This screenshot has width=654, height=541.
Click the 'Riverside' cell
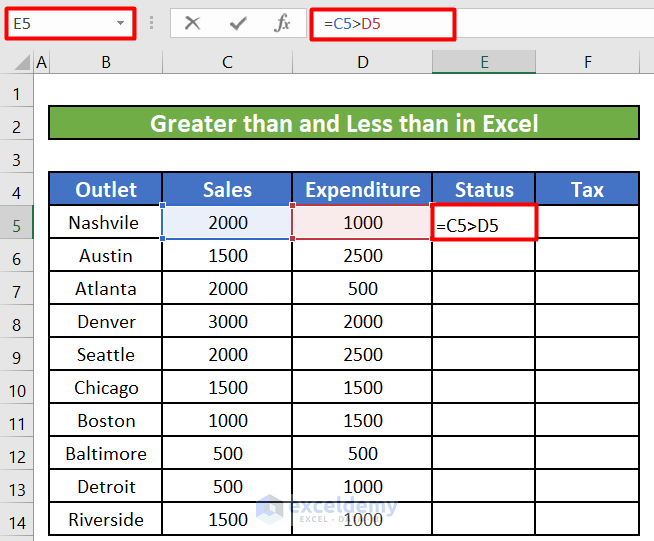coord(106,519)
